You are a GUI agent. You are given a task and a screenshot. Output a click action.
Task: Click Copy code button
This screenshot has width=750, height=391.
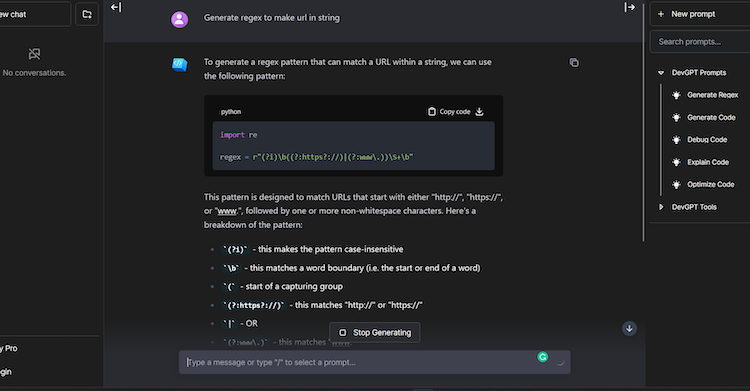tap(449, 112)
